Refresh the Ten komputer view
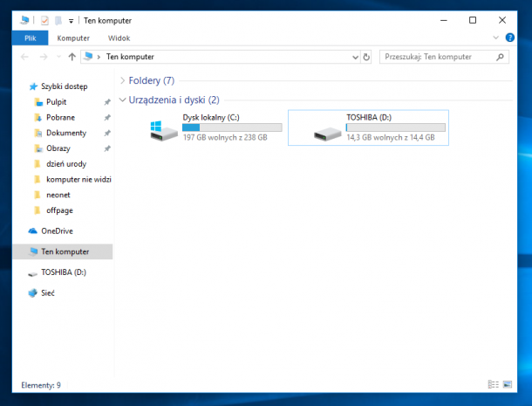The image size is (532, 406). (x=366, y=57)
